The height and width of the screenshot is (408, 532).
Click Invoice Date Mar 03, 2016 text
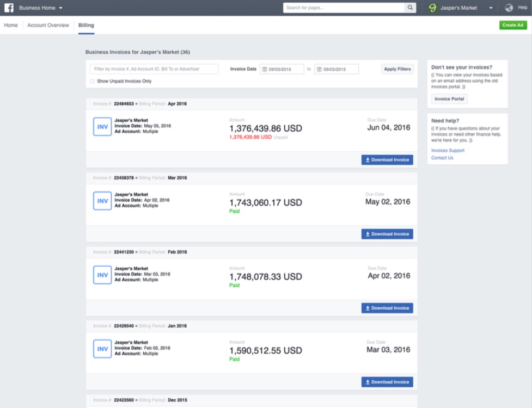143,274
